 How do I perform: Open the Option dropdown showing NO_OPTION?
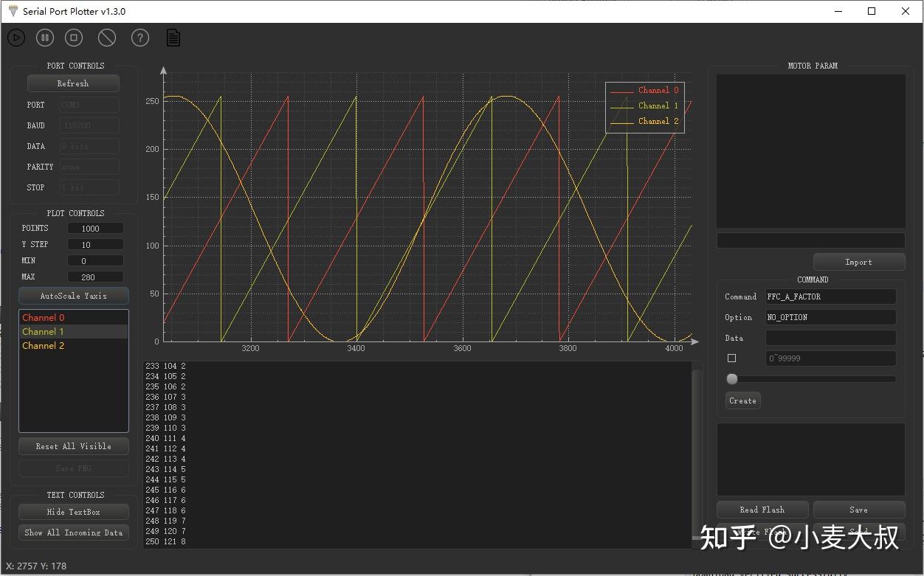[x=830, y=317]
